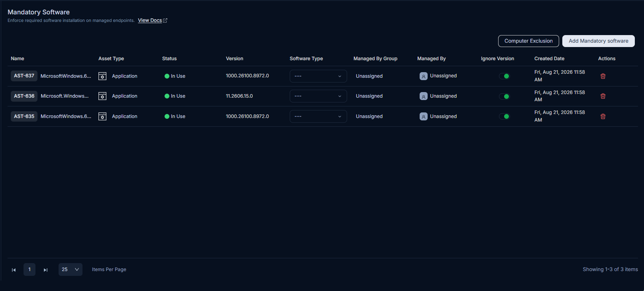The width and height of the screenshot is (644, 291).
Task: Go to first page of results
Action: (x=14, y=270)
